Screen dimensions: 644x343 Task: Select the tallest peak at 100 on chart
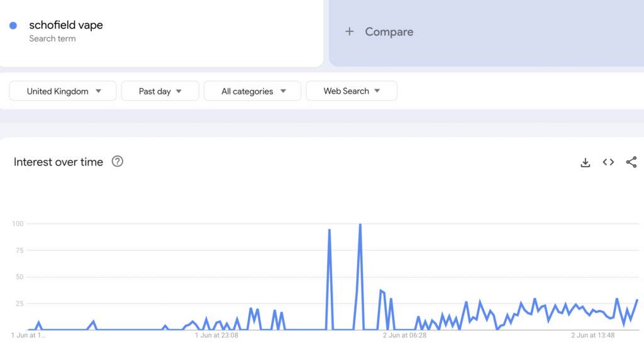click(x=360, y=225)
